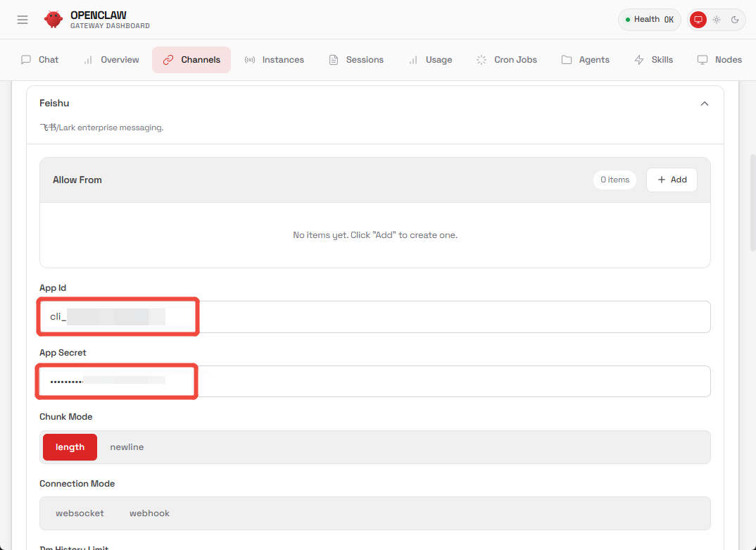
Task: Go to the Agents tab
Action: tap(586, 60)
